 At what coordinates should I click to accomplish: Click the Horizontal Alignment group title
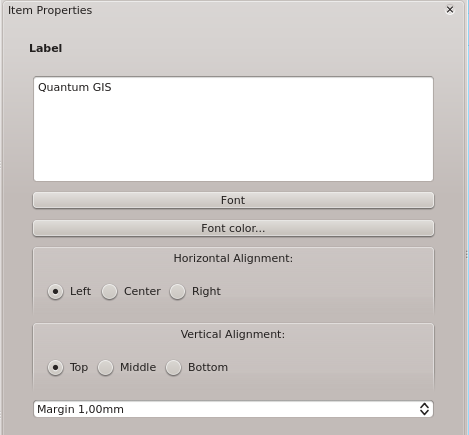pos(233,258)
